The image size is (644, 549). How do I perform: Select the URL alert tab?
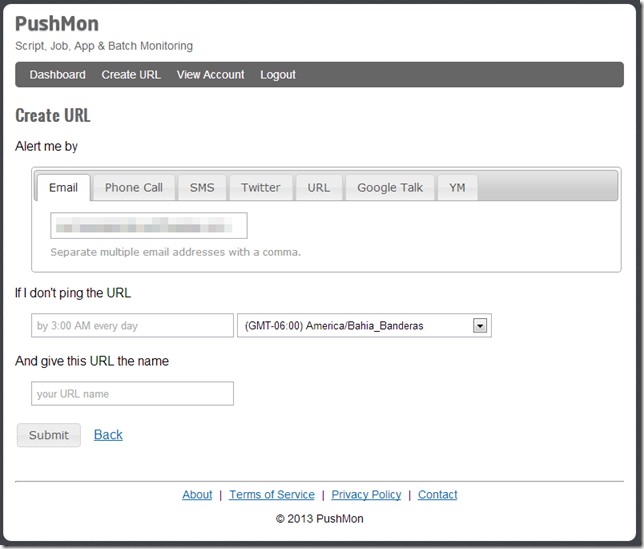pos(319,188)
